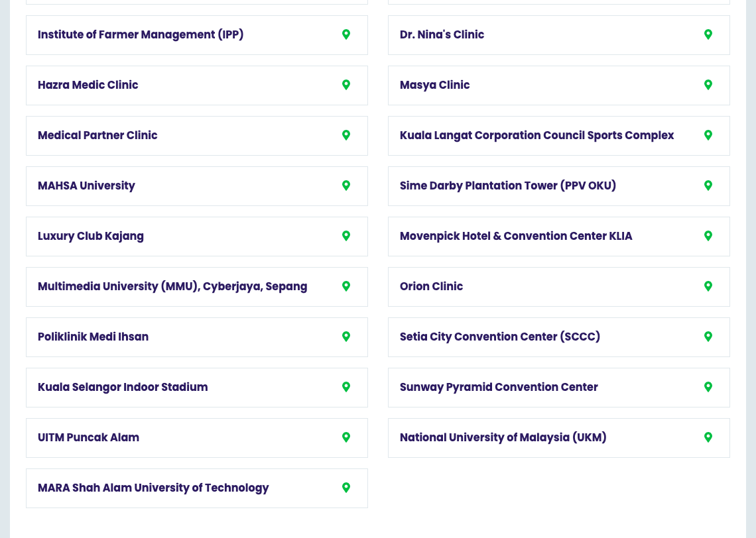The height and width of the screenshot is (538, 756).
Task: Click the Orion Clinic location pin
Action: (708, 286)
